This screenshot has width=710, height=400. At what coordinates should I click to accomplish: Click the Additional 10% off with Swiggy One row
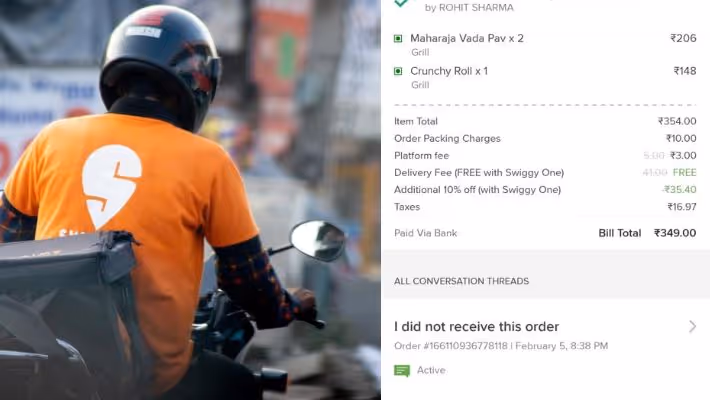(x=545, y=190)
